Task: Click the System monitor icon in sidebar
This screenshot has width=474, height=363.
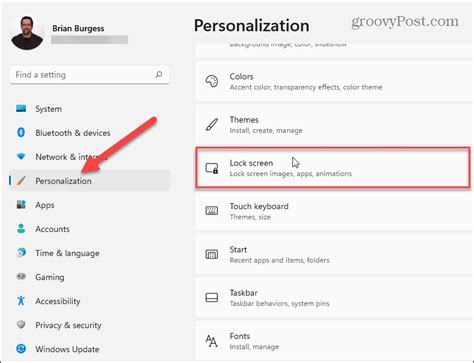Action: (x=21, y=109)
